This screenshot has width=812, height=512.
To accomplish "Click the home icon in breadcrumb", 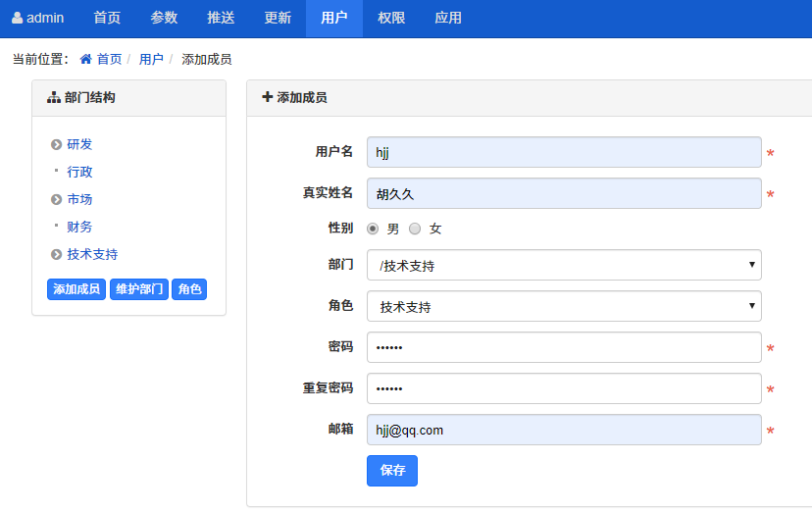I will click(86, 60).
